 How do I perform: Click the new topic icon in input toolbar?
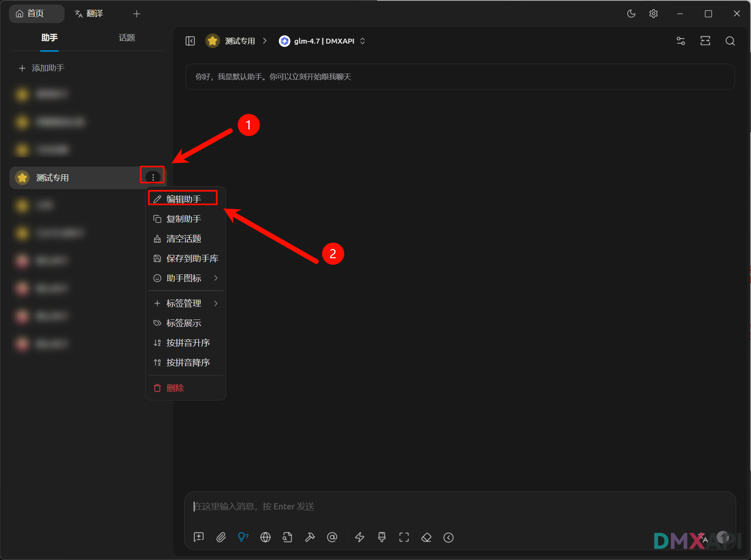click(199, 537)
